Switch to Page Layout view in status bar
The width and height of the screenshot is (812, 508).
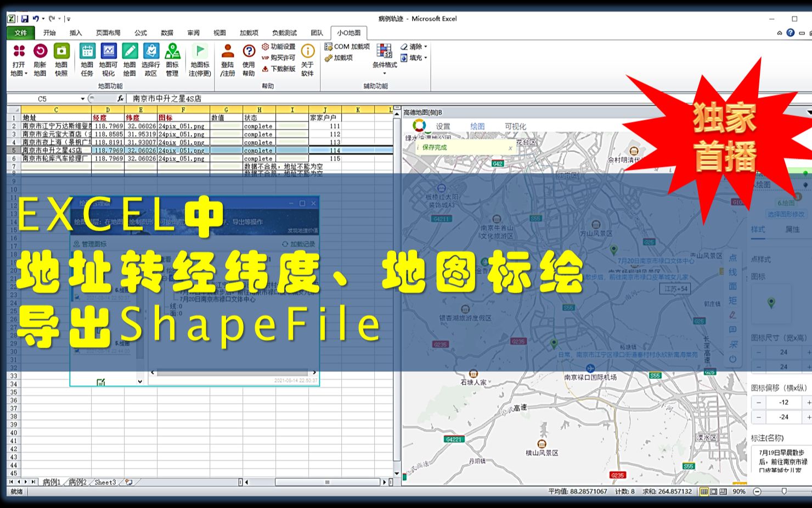pos(714,492)
